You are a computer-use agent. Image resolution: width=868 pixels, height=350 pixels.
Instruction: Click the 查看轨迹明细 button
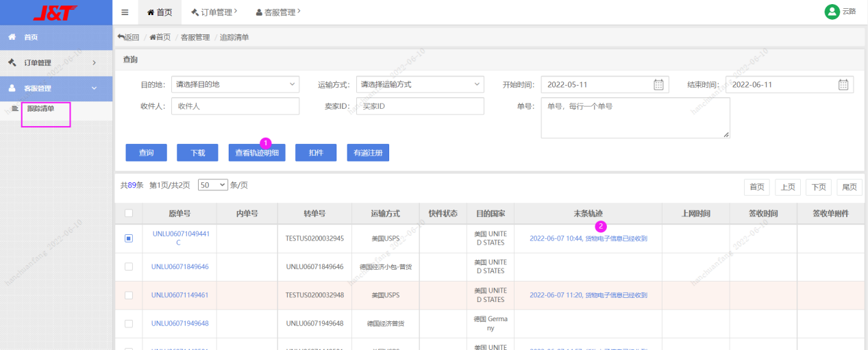click(x=257, y=153)
